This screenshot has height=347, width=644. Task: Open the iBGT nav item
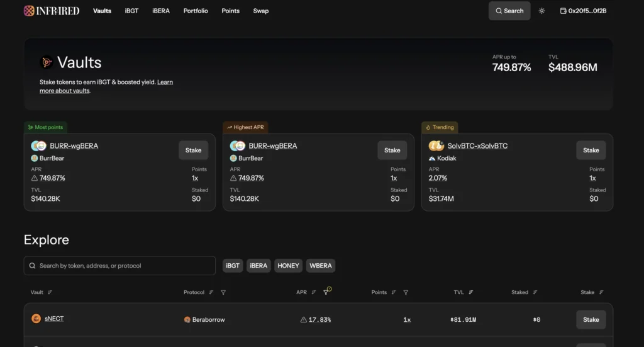click(131, 11)
